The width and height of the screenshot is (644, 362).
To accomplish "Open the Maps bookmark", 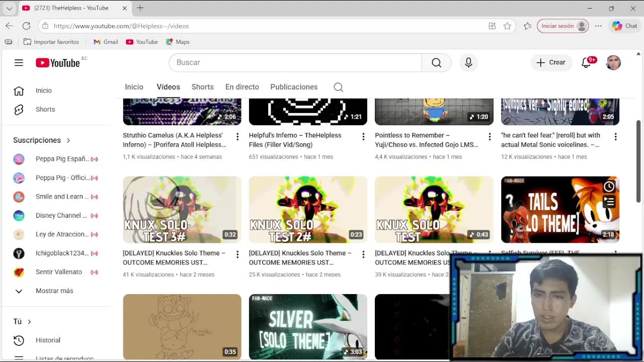I will click(x=178, y=42).
